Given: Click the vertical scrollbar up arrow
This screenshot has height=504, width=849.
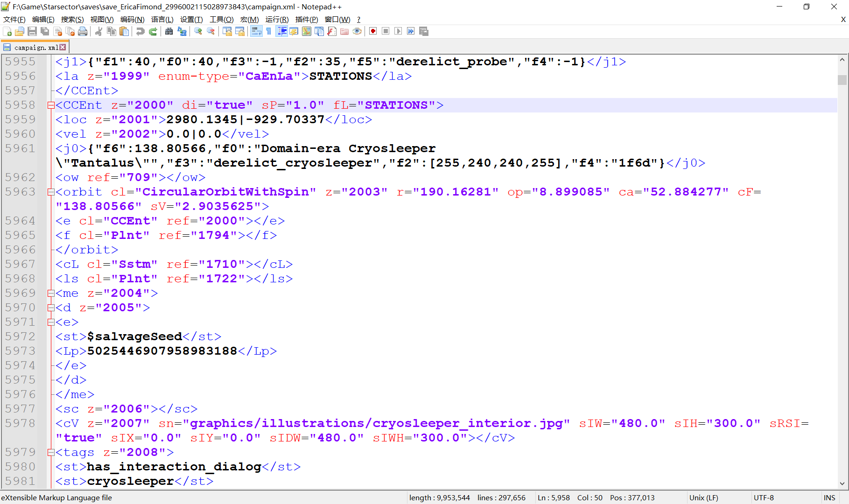Looking at the screenshot, I should point(843,59).
